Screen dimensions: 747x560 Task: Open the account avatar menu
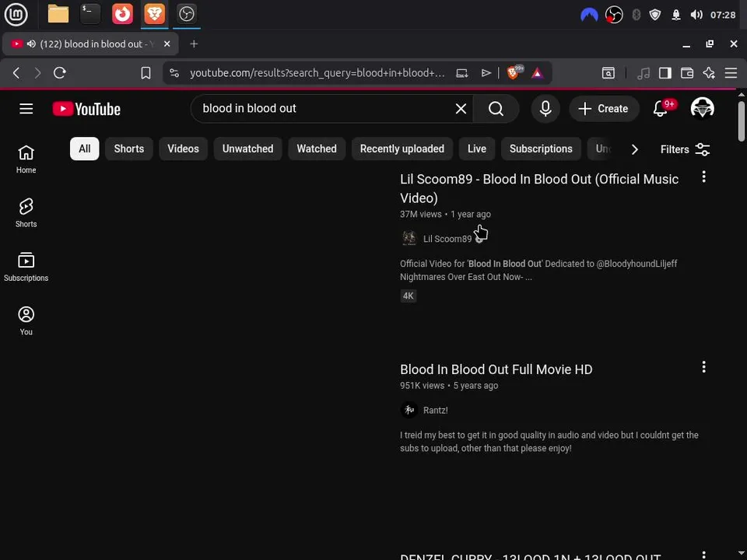click(702, 109)
